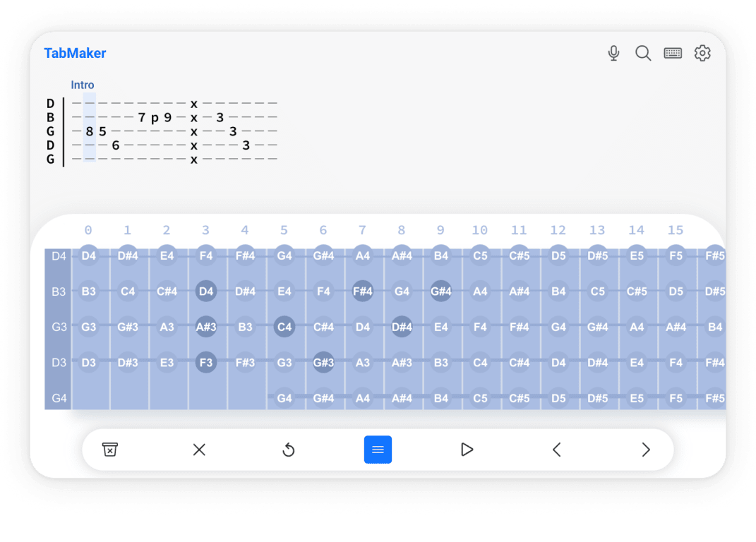Tap open B3 note at fret 0
756x542 pixels.
pos(89,291)
